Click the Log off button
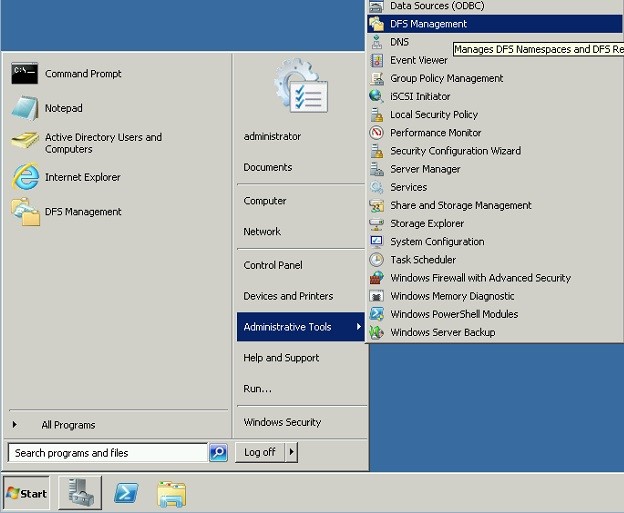 click(x=260, y=452)
